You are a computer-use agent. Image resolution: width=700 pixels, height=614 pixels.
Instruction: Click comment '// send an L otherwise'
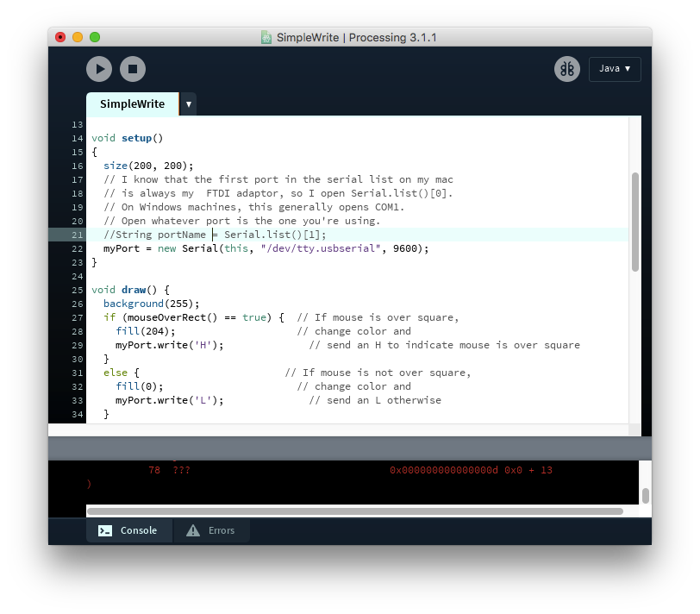click(375, 400)
